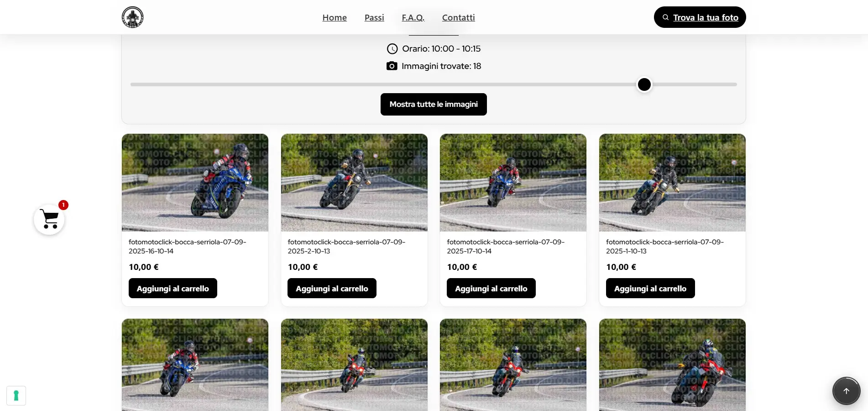Click the red cart count badge
The width and height of the screenshot is (868, 411).
63,205
